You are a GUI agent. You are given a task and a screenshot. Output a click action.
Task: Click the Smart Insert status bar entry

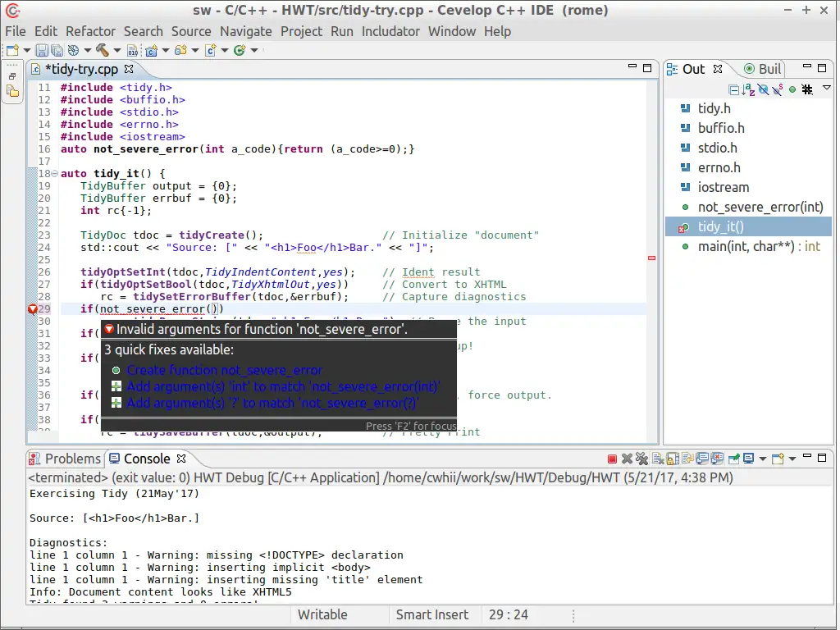[x=431, y=615]
